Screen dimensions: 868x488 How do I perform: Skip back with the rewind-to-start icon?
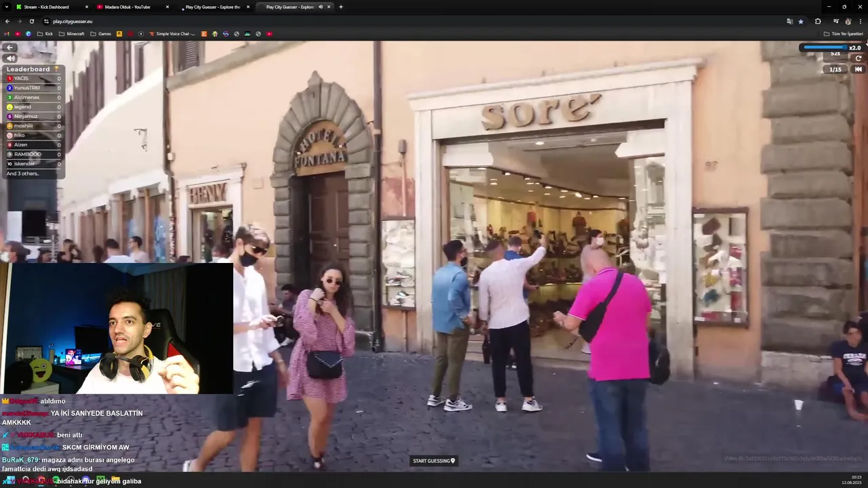(x=858, y=69)
